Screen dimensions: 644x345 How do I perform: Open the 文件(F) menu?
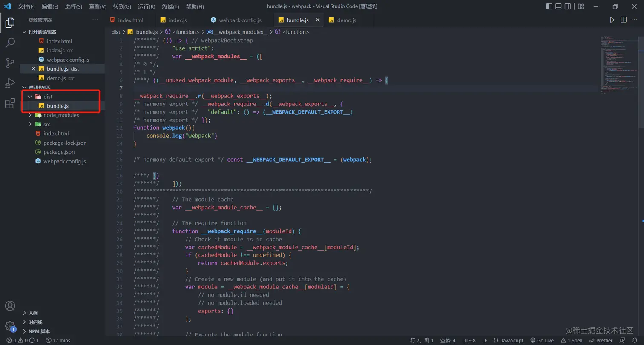[26, 7]
